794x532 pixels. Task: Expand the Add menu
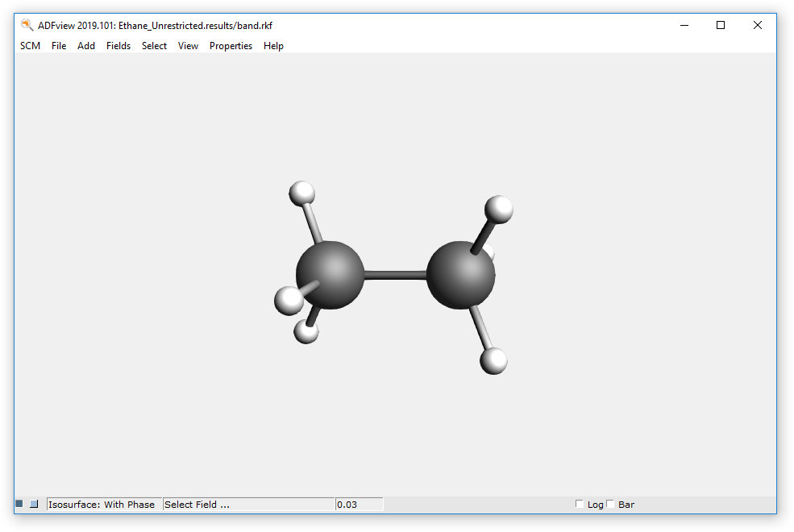(86, 46)
